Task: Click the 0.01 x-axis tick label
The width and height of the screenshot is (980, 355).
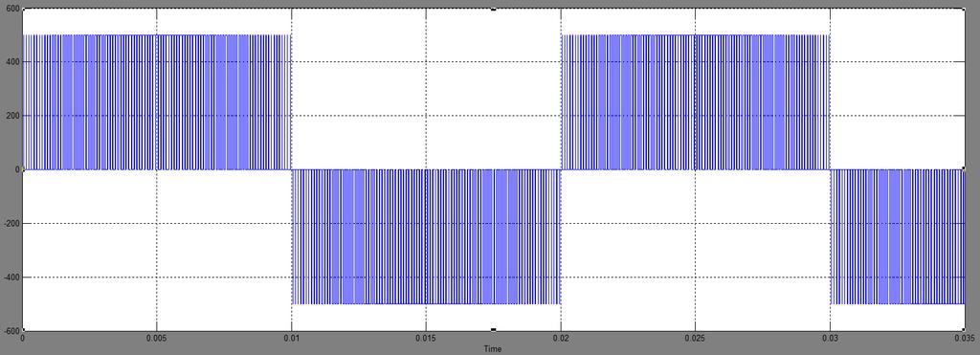Action: tap(291, 338)
